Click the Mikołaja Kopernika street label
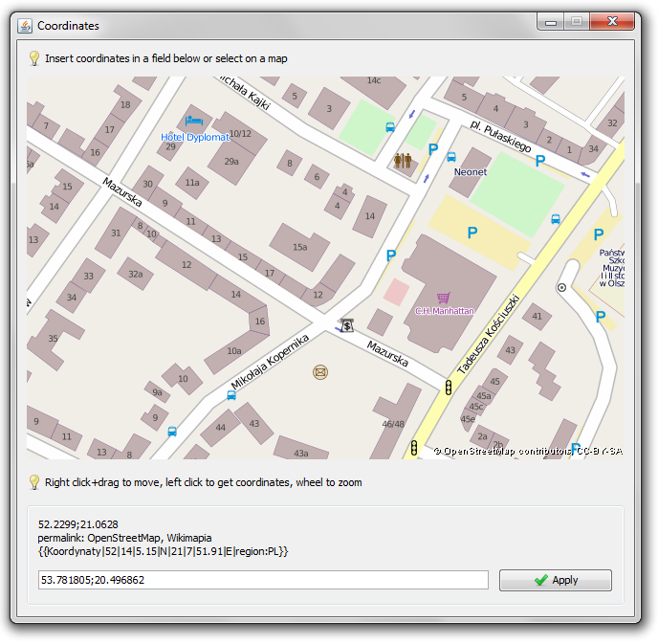Image resolution: width=658 pixels, height=644 pixels. click(x=270, y=362)
